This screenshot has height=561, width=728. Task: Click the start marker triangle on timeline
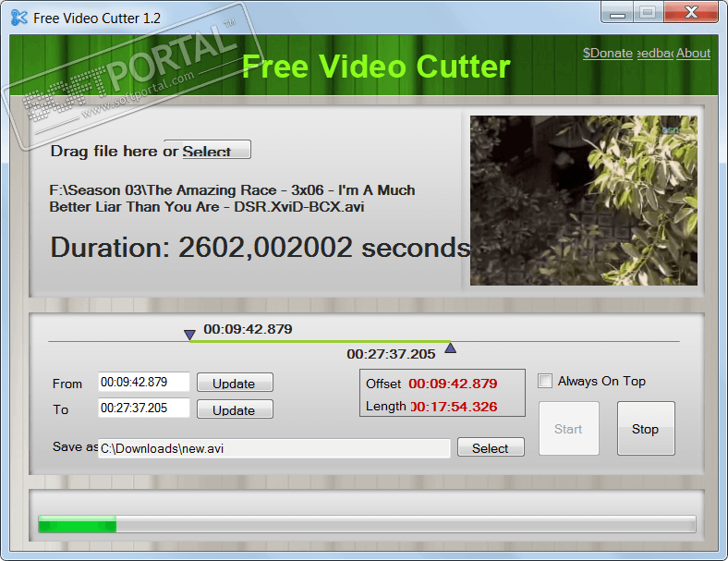pyautogui.click(x=189, y=335)
